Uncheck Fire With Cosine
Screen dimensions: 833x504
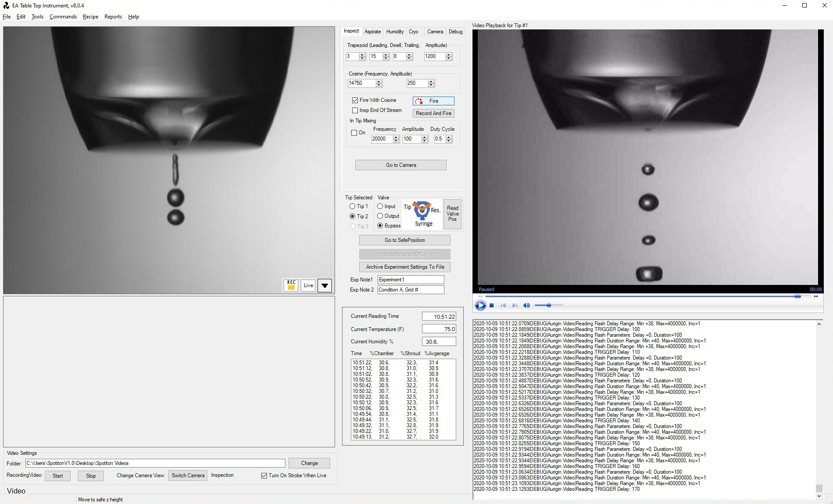coord(355,101)
